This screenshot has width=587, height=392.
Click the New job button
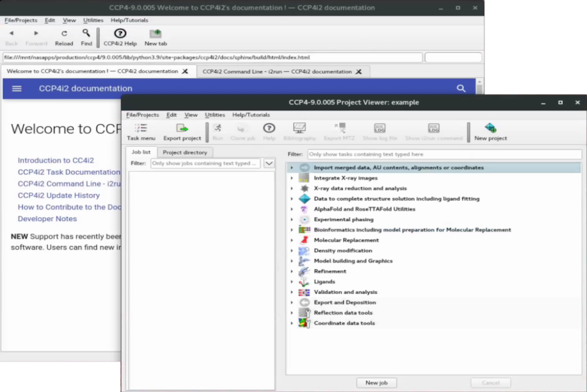click(x=376, y=383)
